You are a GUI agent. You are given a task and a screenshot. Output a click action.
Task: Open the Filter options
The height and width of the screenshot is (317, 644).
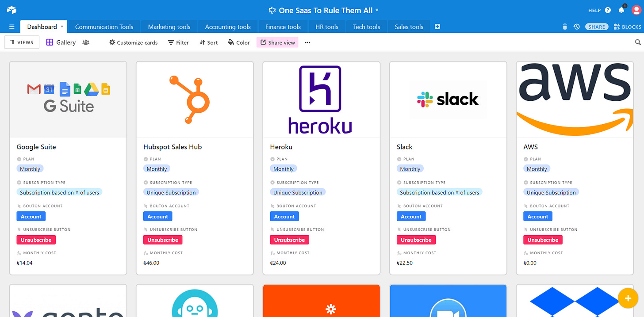178,42
